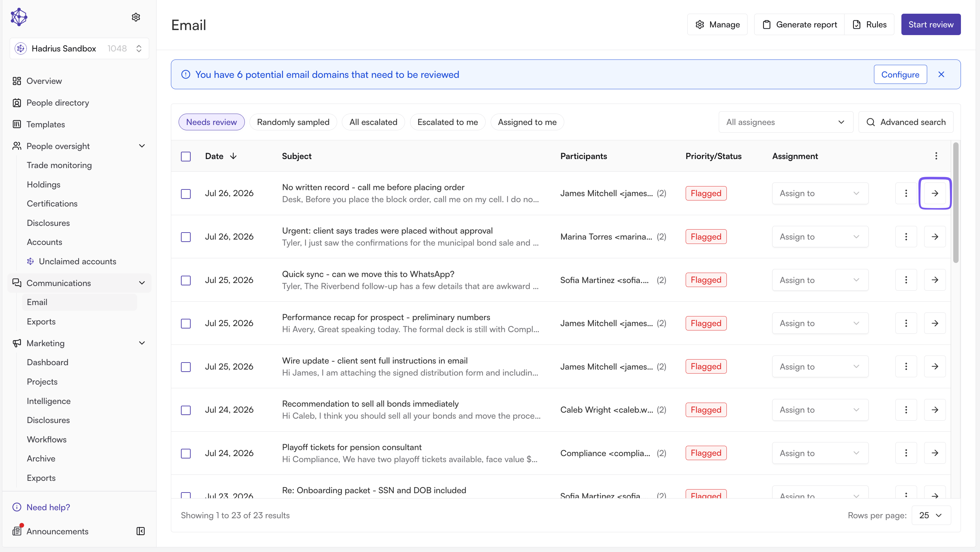Open settings gear icon beside the logo
Screen dimensions: 980x552
click(x=136, y=17)
